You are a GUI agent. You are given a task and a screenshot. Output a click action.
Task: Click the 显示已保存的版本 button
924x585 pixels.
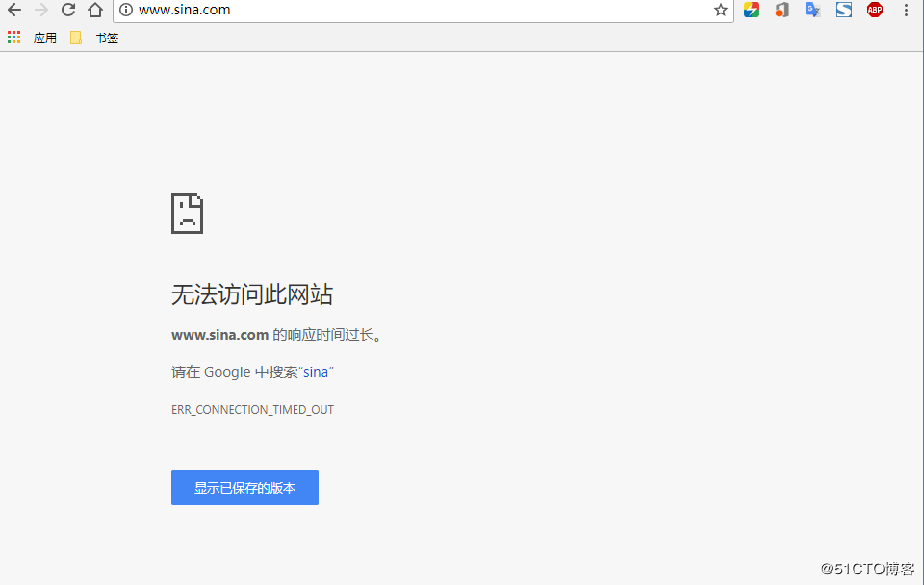click(x=244, y=487)
